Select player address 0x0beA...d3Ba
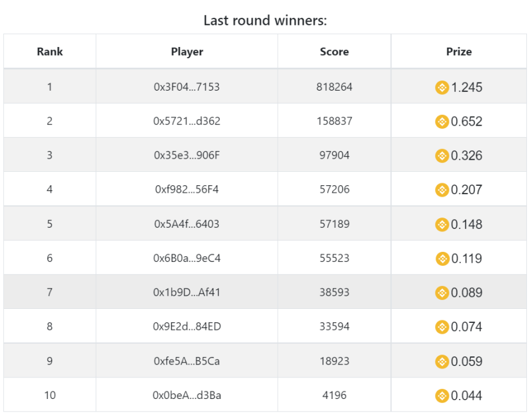532x418 pixels. 187,395
